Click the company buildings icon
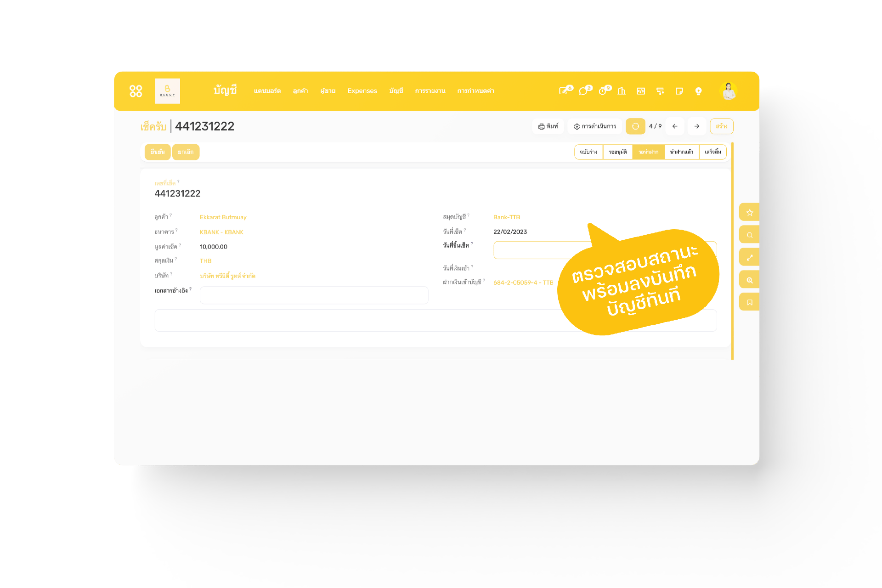The height and width of the screenshot is (588, 882). pos(622,91)
